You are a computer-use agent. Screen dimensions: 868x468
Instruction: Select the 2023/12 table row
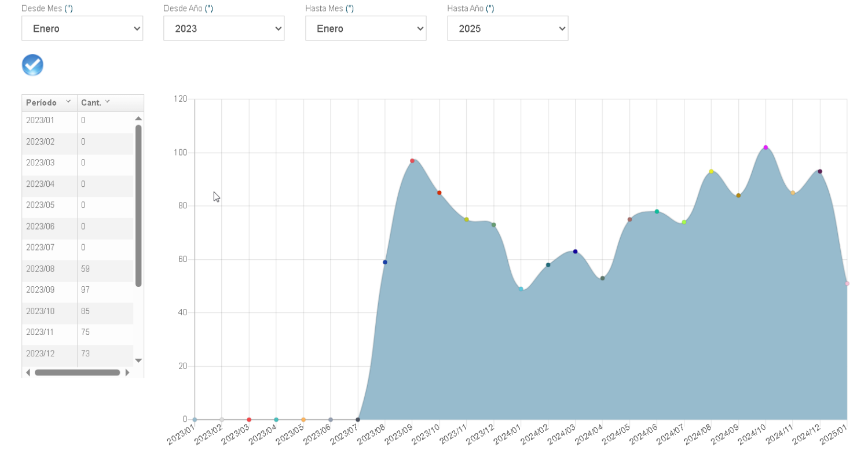pos(49,353)
